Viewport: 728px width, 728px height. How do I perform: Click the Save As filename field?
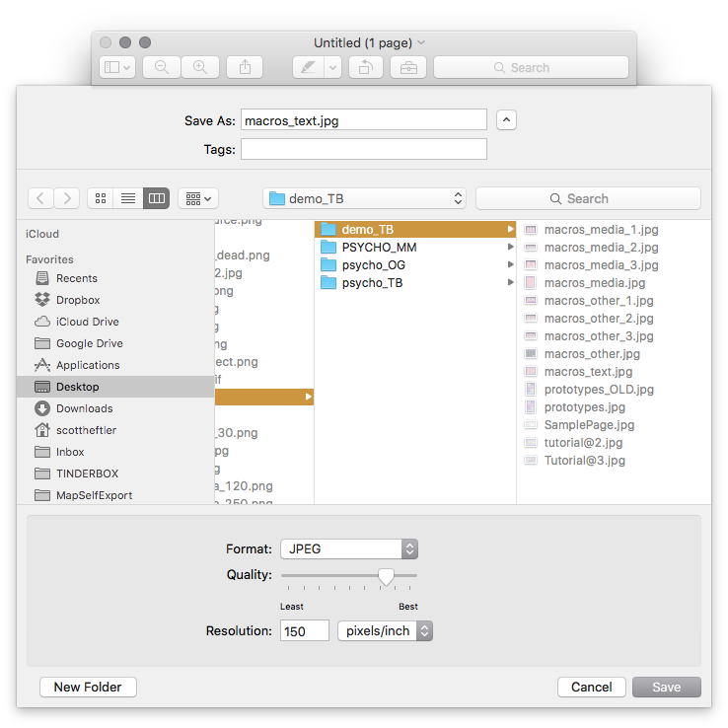click(x=364, y=120)
